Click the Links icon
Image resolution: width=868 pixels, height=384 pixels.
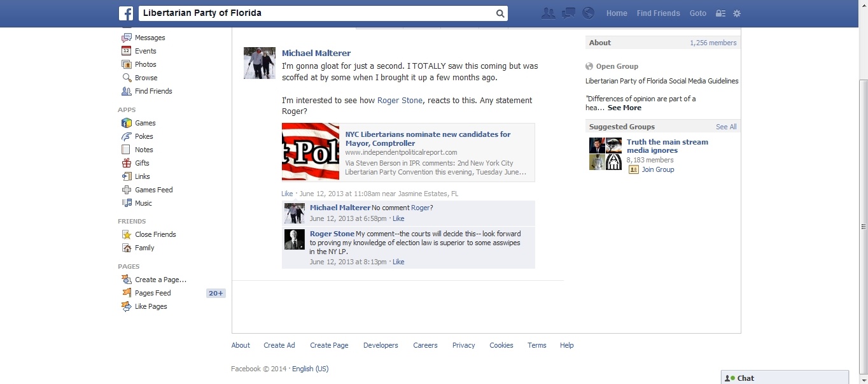pos(127,176)
